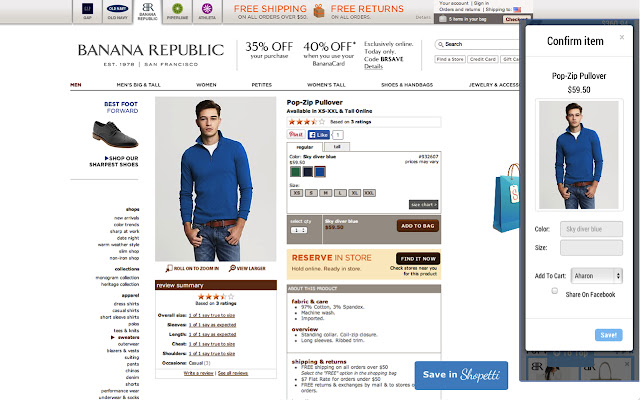Click the blue Shopetti shopping bag icon

(x=506, y=198)
